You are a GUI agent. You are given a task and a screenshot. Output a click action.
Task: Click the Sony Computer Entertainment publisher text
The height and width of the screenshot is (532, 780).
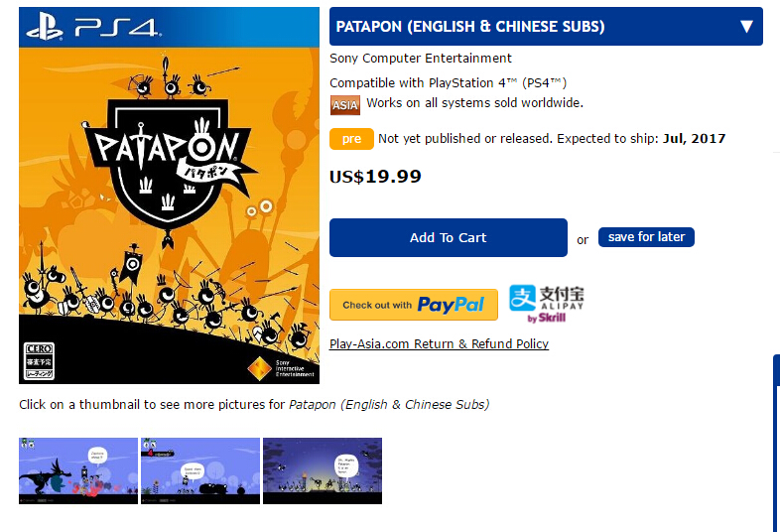[x=421, y=59]
